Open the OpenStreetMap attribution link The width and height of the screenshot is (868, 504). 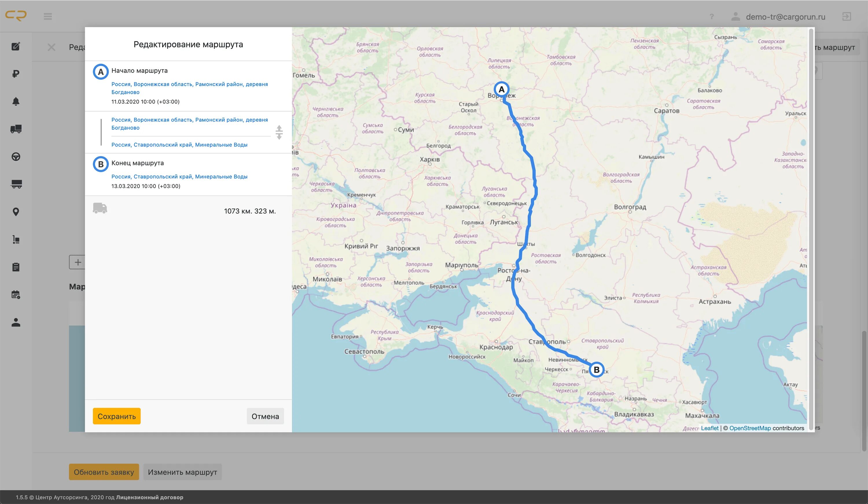point(750,428)
